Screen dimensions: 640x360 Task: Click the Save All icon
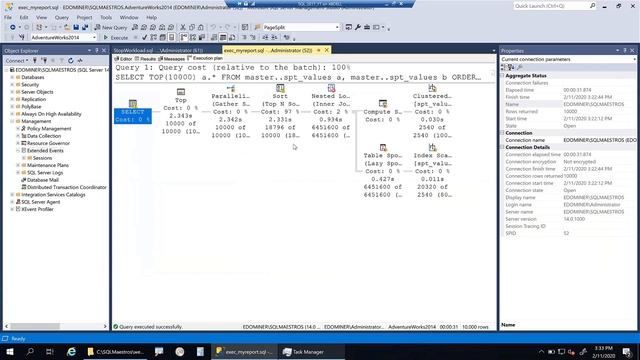tap(85, 27)
